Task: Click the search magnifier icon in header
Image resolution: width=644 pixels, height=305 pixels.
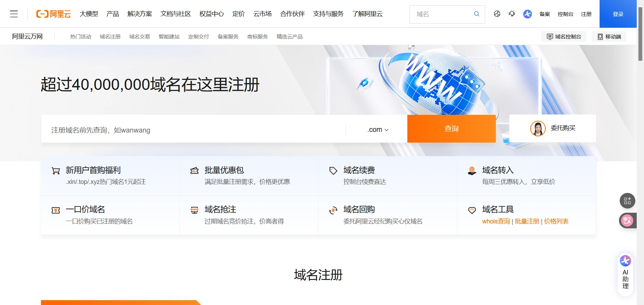Action: [476, 14]
